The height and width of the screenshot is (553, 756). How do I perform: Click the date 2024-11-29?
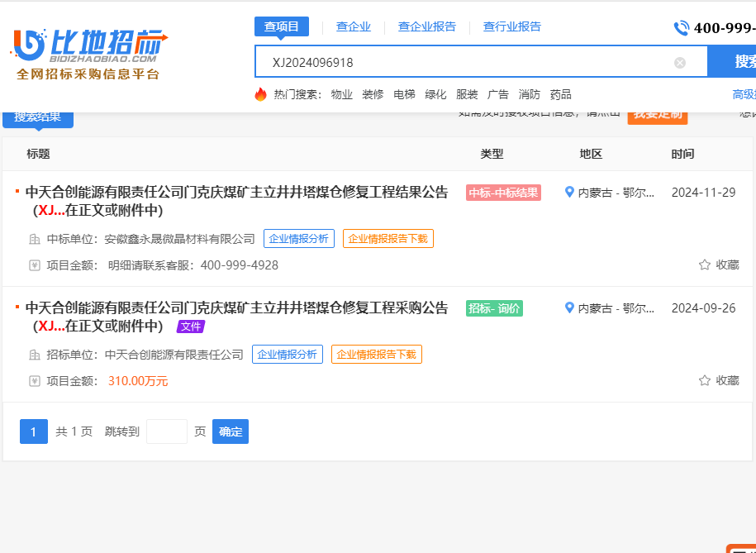click(703, 193)
